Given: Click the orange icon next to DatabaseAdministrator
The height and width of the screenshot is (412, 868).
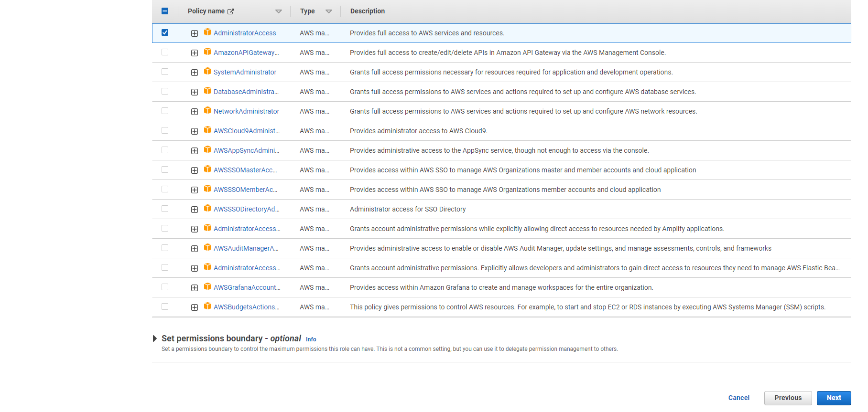Looking at the screenshot, I should [207, 91].
